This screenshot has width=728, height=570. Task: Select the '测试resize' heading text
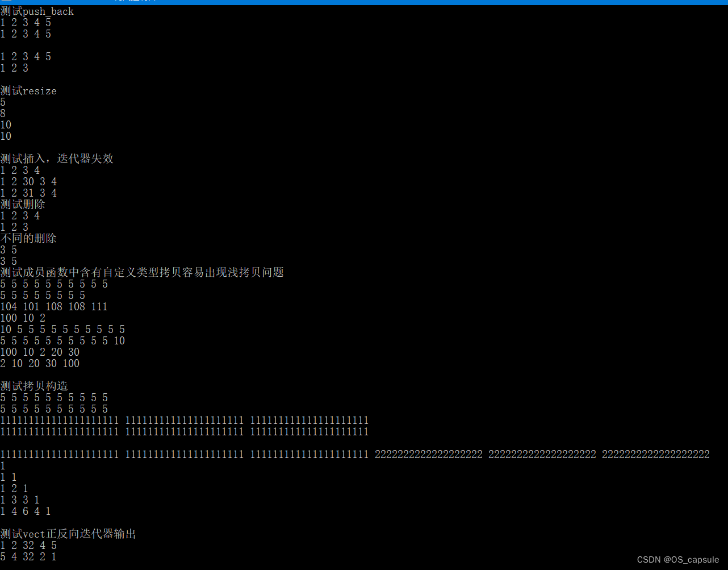[x=28, y=91]
